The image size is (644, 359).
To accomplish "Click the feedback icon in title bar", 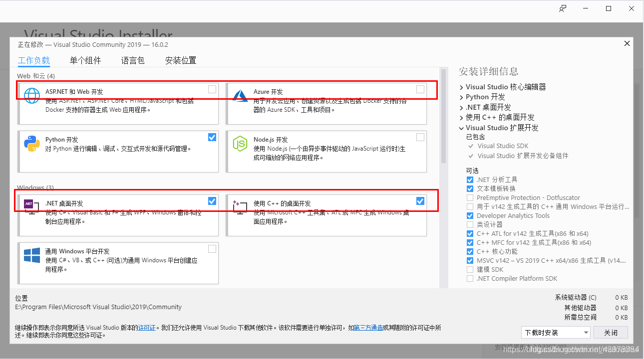I will point(563,8).
